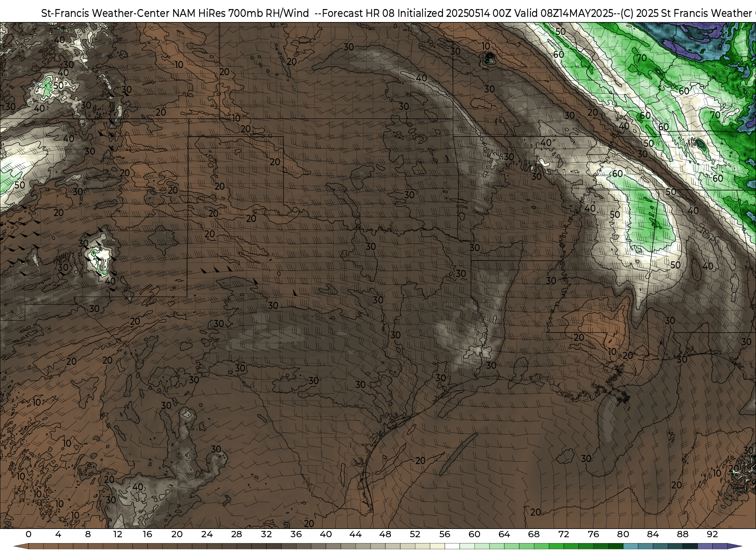
Task: Select colorbar tick label 0
Action: pos(28,534)
